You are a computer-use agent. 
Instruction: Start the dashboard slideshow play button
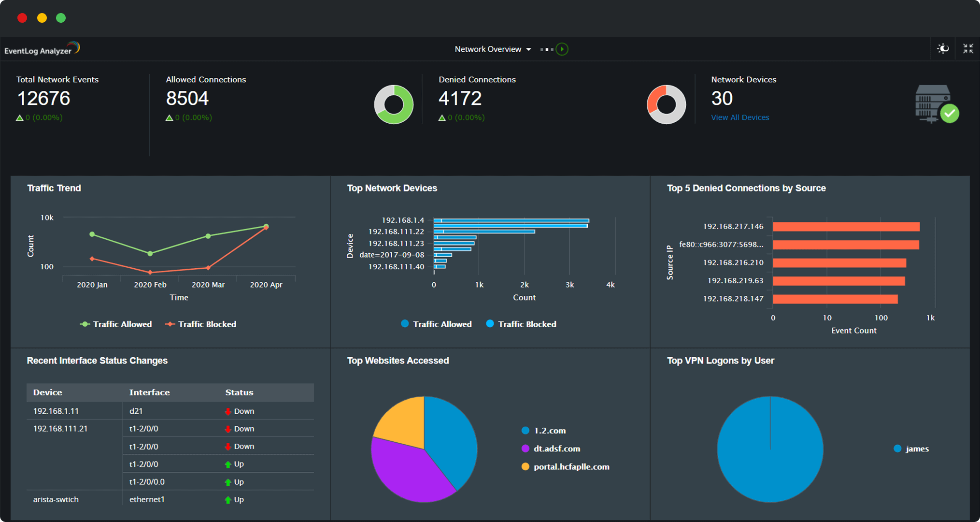[x=562, y=49]
